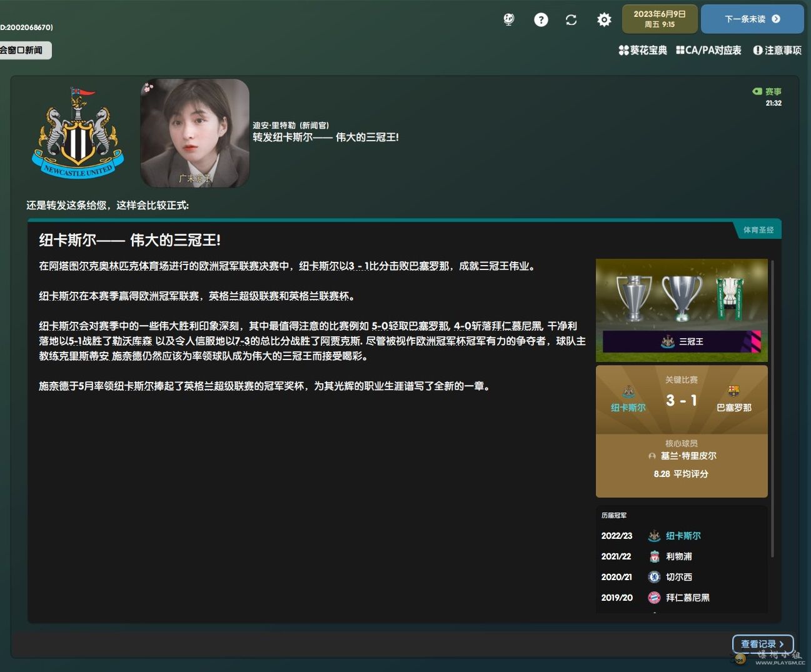Open the 注意事项 menu item

pos(777,50)
